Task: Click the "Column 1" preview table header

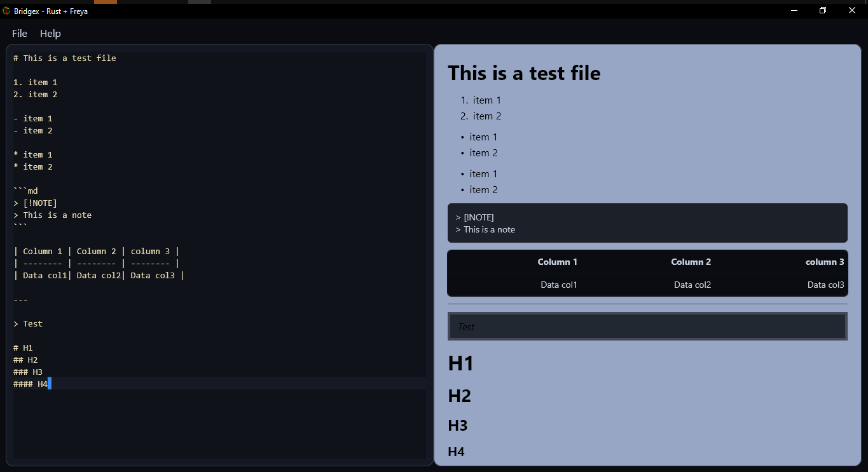Action: pyautogui.click(x=558, y=262)
